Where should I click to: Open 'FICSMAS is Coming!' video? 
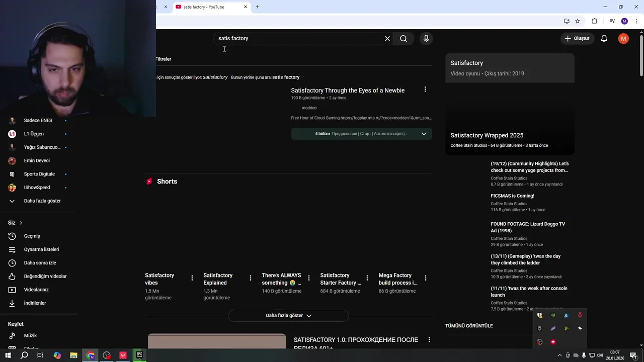(x=512, y=196)
